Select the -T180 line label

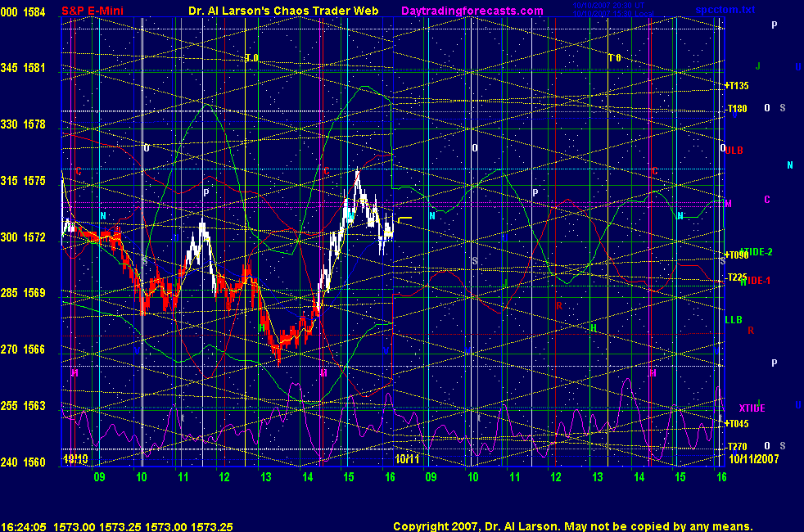(x=737, y=109)
